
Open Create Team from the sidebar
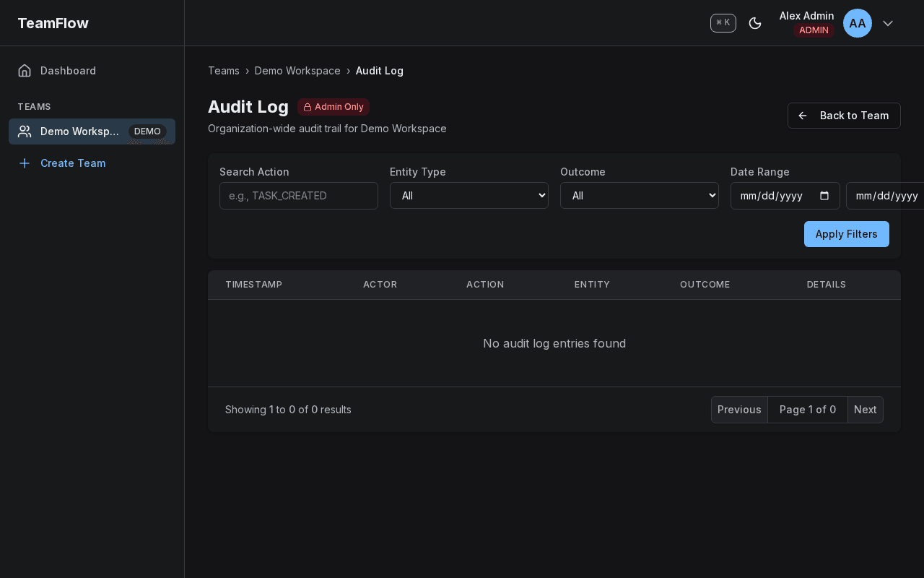73,163
